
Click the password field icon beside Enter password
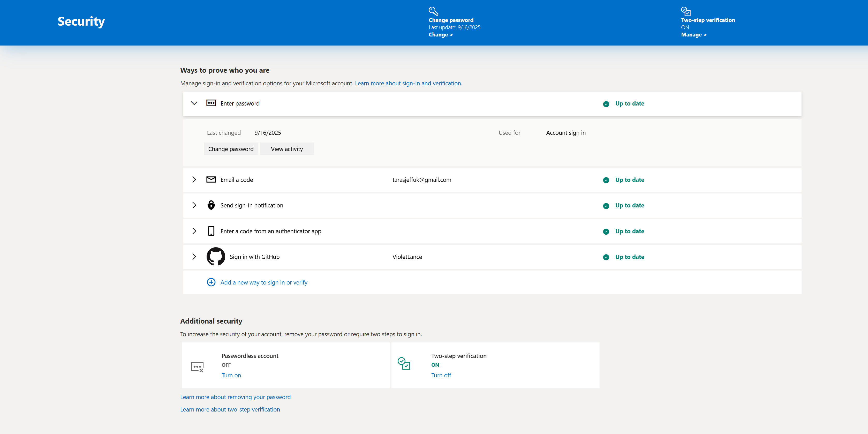[211, 103]
